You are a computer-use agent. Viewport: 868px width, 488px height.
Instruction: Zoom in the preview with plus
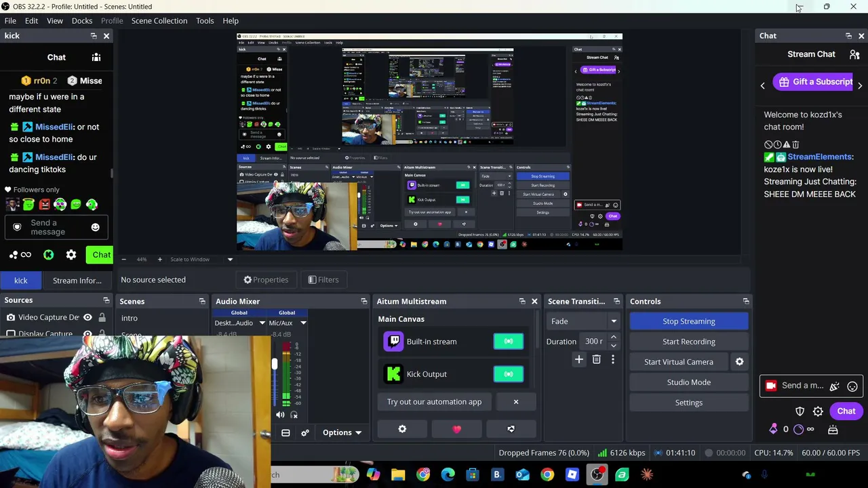pos(159,260)
